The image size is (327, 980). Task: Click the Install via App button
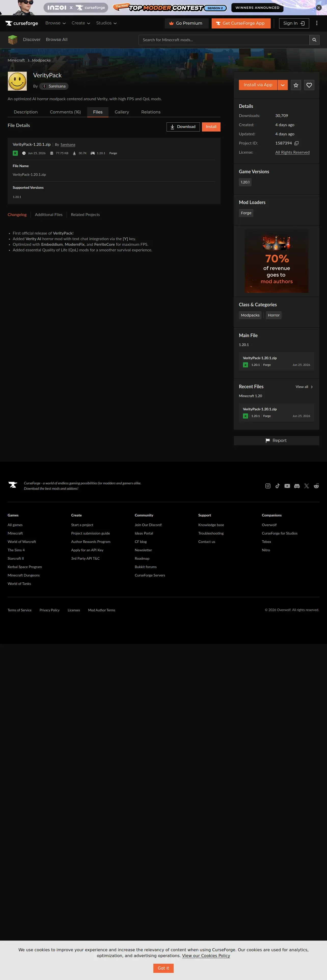258,85
